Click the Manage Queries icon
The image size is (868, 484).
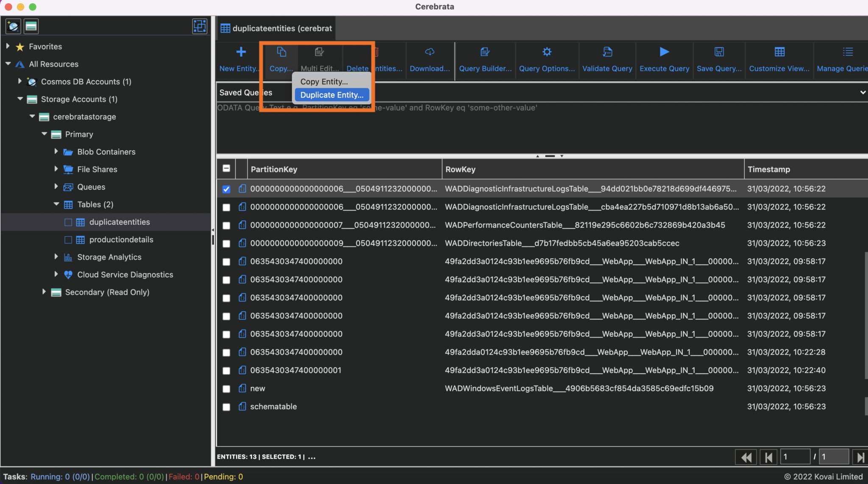point(848,52)
